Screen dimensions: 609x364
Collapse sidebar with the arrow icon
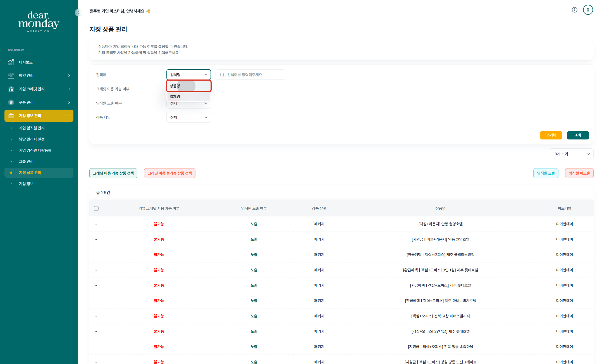[78, 13]
